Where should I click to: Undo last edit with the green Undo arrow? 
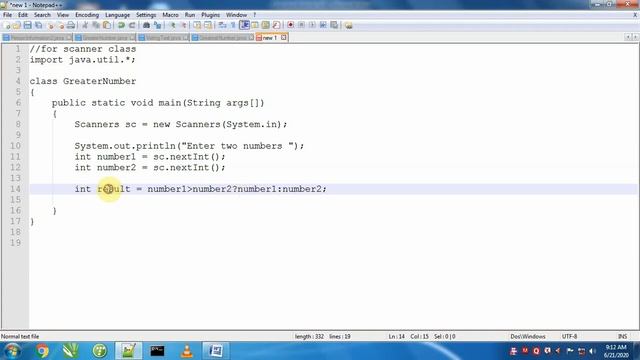tap(121, 25)
